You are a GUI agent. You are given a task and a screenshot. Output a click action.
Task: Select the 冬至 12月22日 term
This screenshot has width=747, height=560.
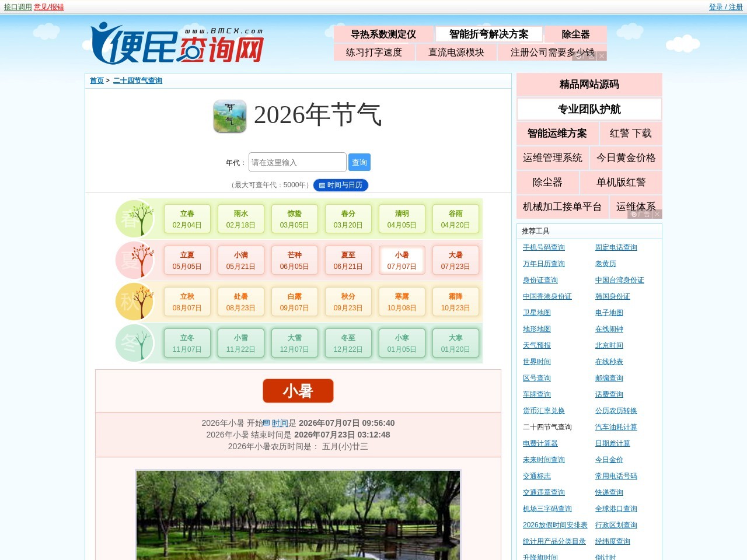tap(348, 343)
